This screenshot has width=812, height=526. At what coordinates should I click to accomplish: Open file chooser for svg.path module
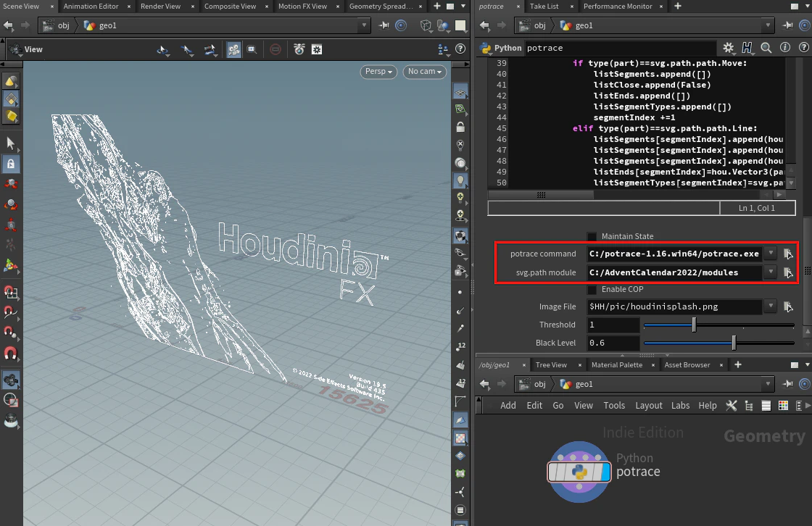click(x=788, y=272)
